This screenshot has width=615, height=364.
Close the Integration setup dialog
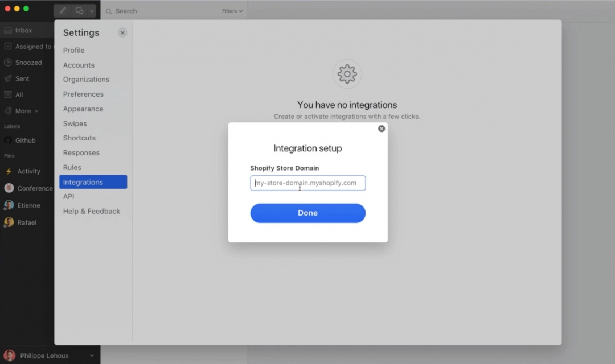pos(382,129)
